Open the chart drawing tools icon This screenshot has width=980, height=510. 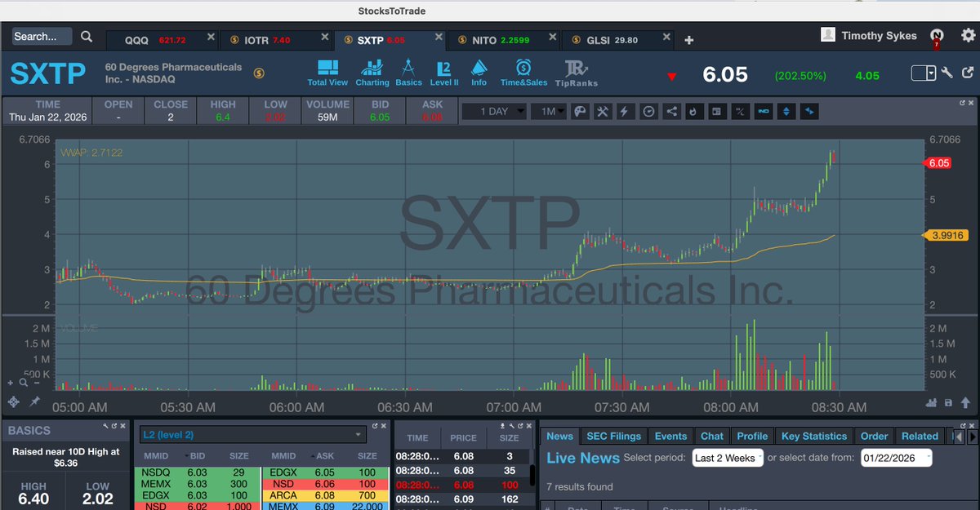(603, 111)
